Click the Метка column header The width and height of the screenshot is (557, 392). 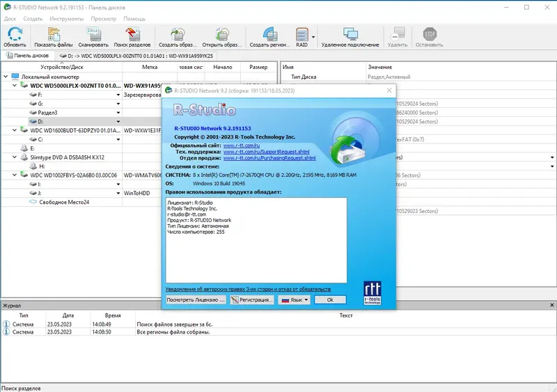150,67
